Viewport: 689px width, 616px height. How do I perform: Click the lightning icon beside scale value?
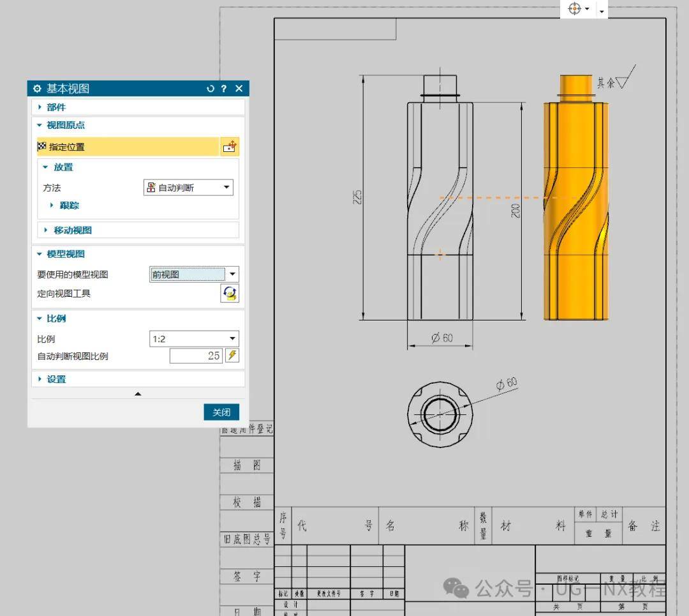tap(232, 356)
